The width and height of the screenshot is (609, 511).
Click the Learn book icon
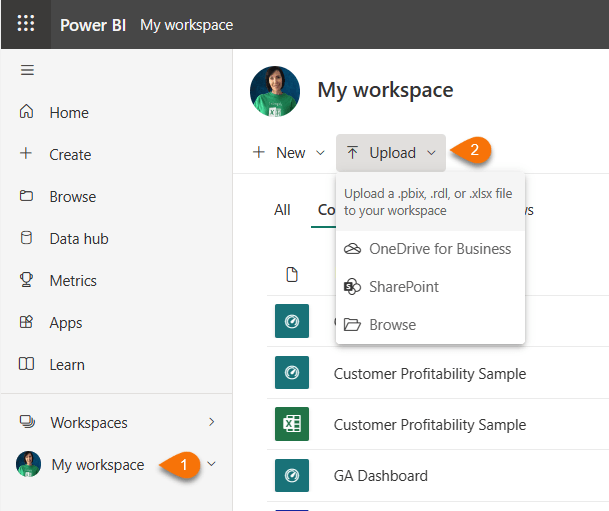tap(26, 364)
